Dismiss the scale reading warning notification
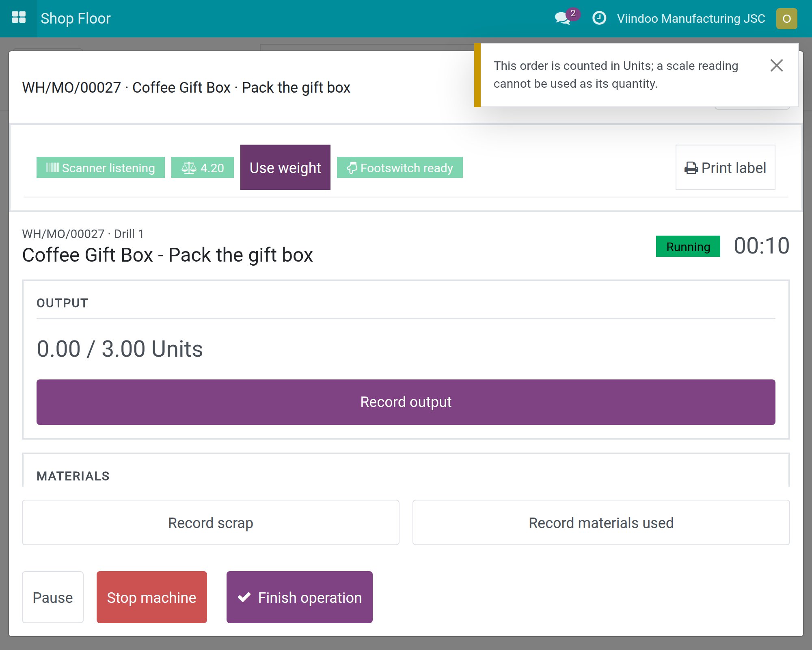Viewport: 812px width, 650px height. click(x=776, y=65)
